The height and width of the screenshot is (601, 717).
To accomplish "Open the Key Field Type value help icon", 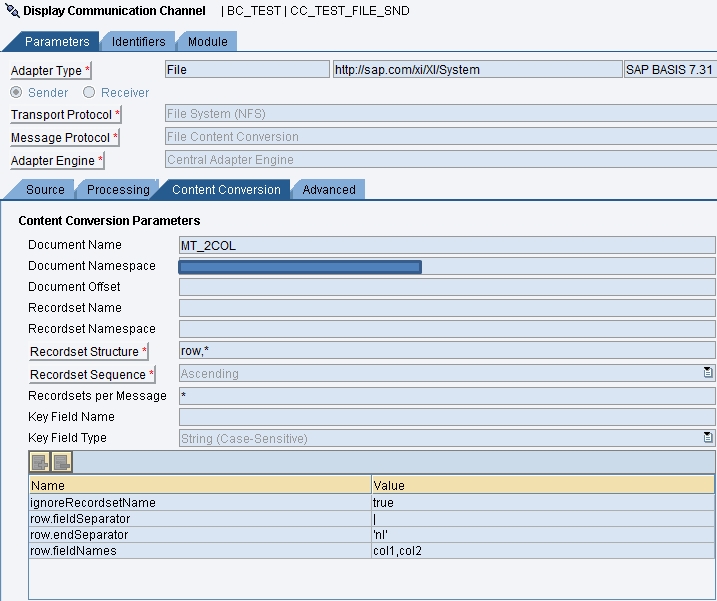I will pyautogui.click(x=707, y=437).
